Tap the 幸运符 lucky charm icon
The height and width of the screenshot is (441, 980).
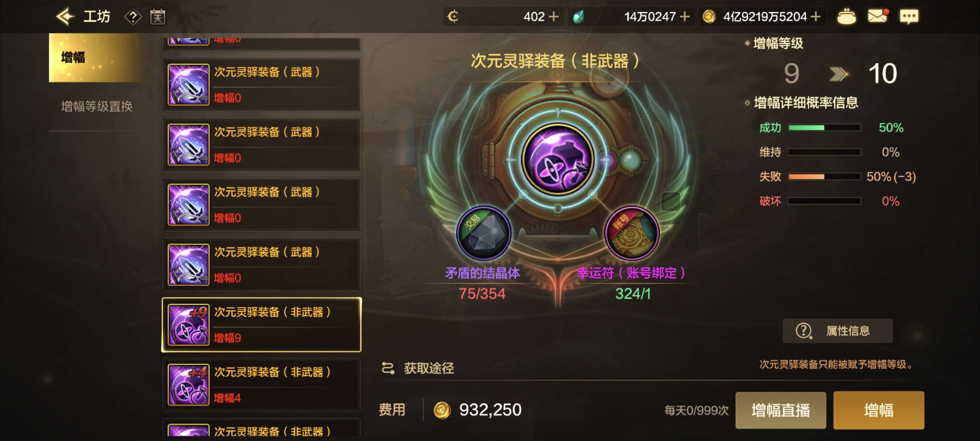coord(632,233)
